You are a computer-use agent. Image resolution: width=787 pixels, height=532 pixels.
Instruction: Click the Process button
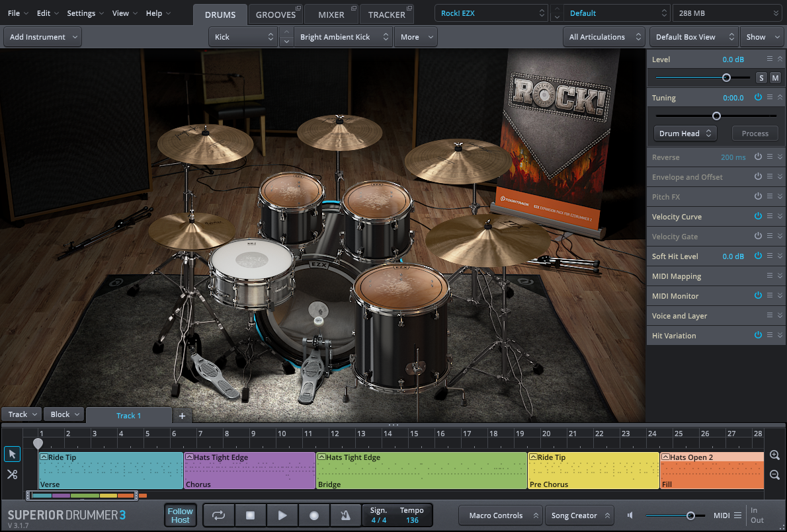pyautogui.click(x=755, y=133)
